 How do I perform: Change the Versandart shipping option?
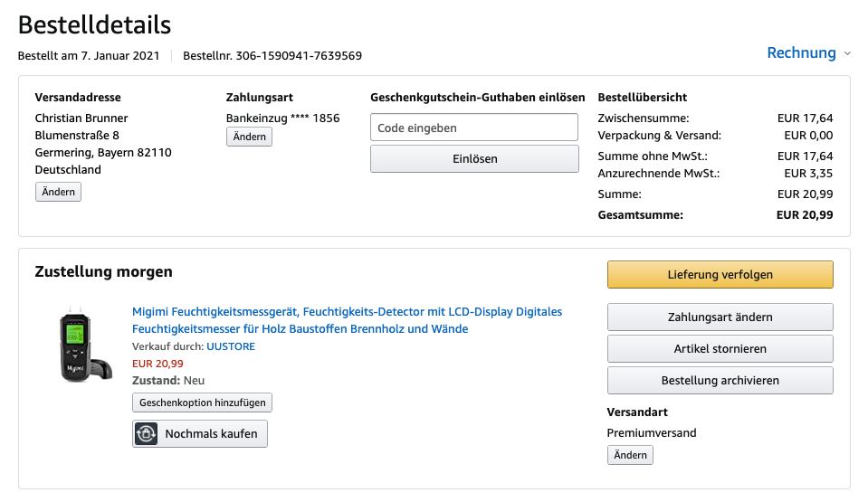tap(630, 455)
